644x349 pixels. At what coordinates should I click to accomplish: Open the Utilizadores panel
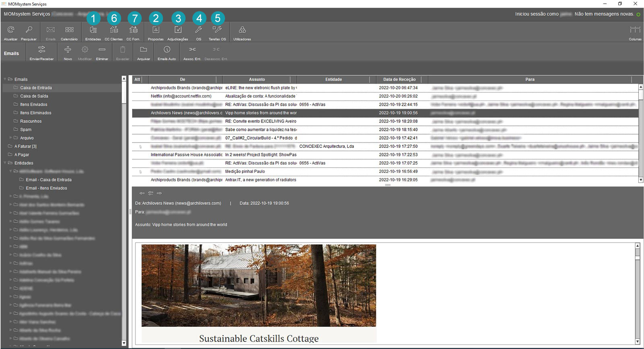pyautogui.click(x=242, y=30)
